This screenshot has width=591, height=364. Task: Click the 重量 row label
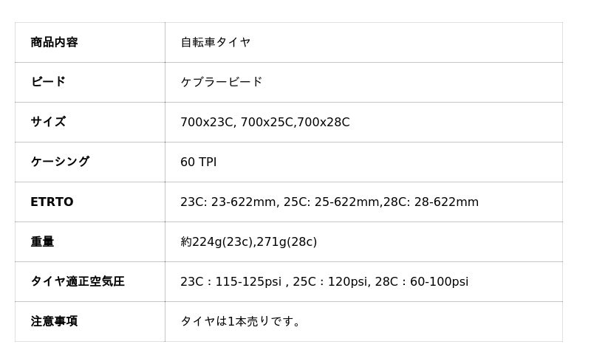pos(42,241)
